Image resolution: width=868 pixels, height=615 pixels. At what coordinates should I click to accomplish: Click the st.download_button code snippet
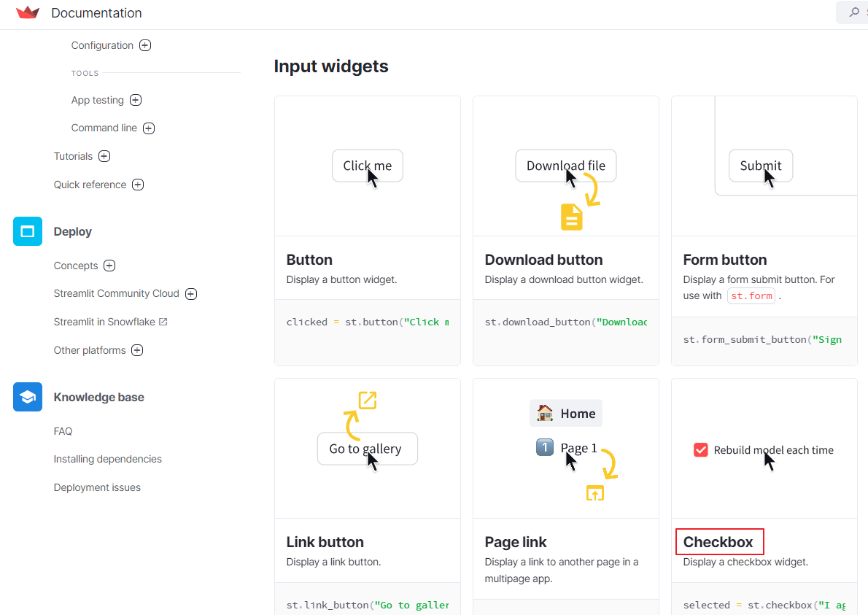point(566,322)
